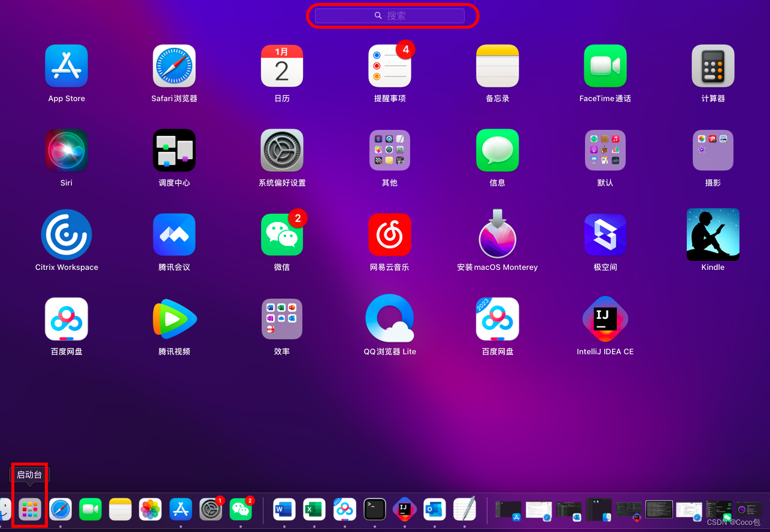Open Microsoft Outlook from the Dock
The height and width of the screenshot is (532, 770).
(435, 509)
